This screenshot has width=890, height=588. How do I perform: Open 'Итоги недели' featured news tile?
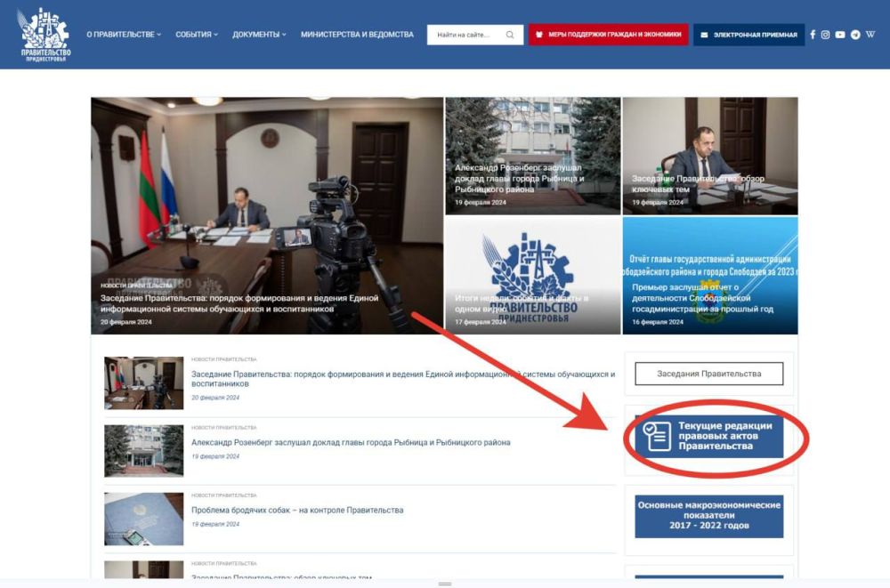(x=532, y=276)
